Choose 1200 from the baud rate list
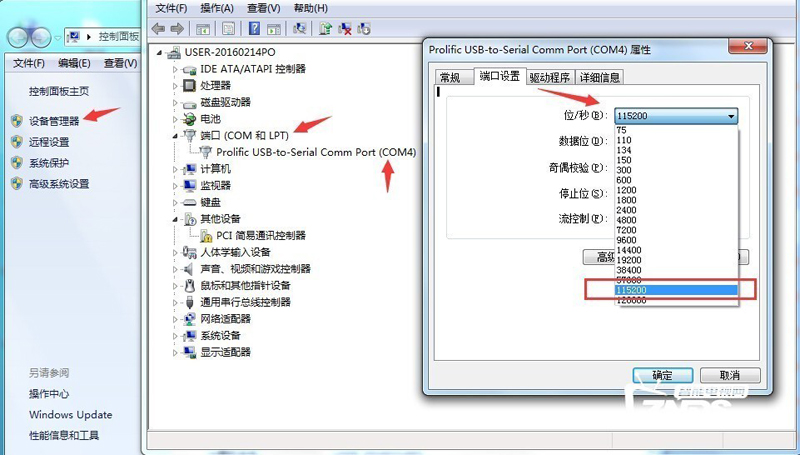The height and width of the screenshot is (455, 800). point(677,190)
